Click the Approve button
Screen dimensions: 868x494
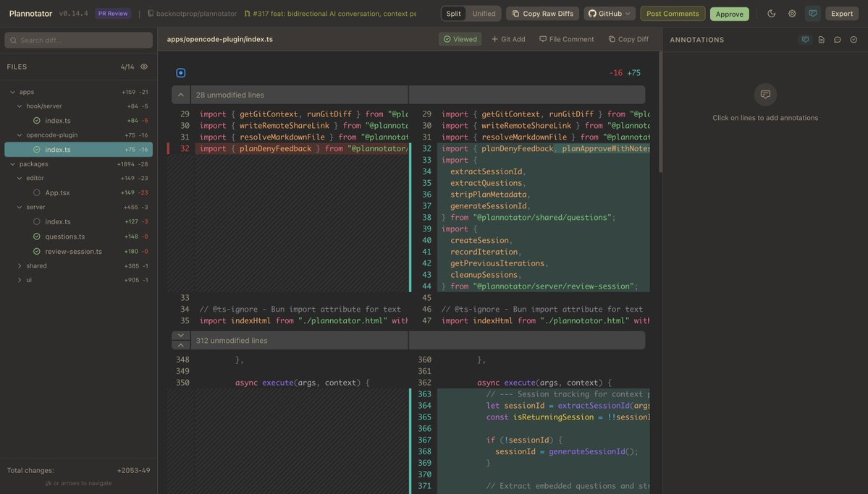(729, 14)
